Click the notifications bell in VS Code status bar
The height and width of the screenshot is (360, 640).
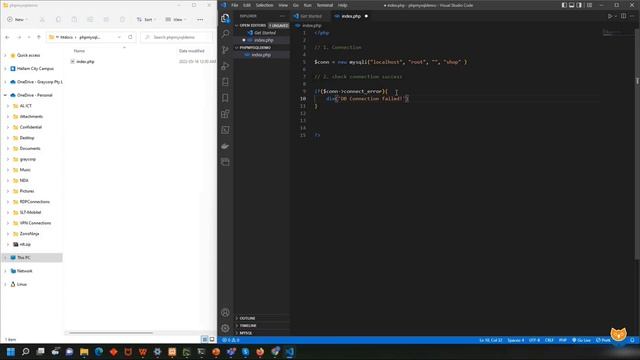[x=632, y=340]
